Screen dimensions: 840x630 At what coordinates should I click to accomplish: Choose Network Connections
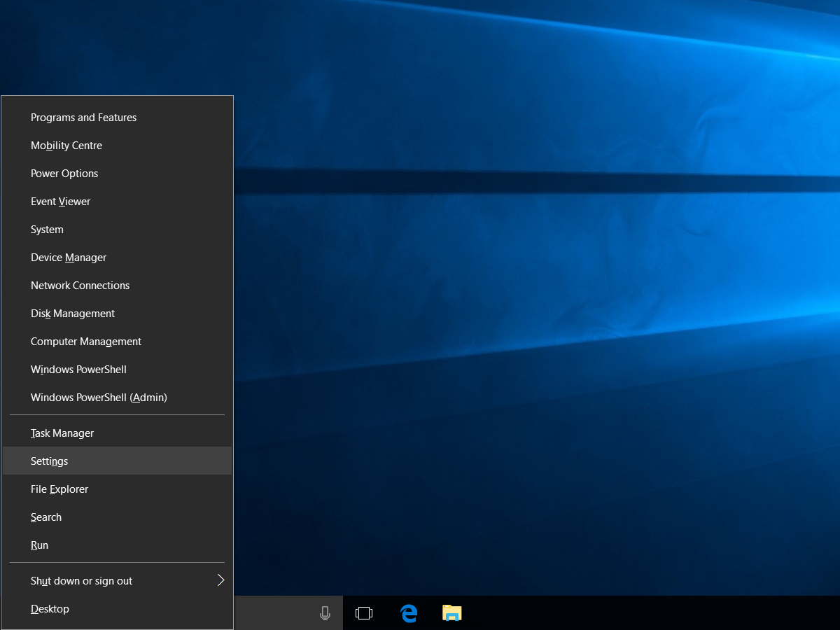coord(117,286)
